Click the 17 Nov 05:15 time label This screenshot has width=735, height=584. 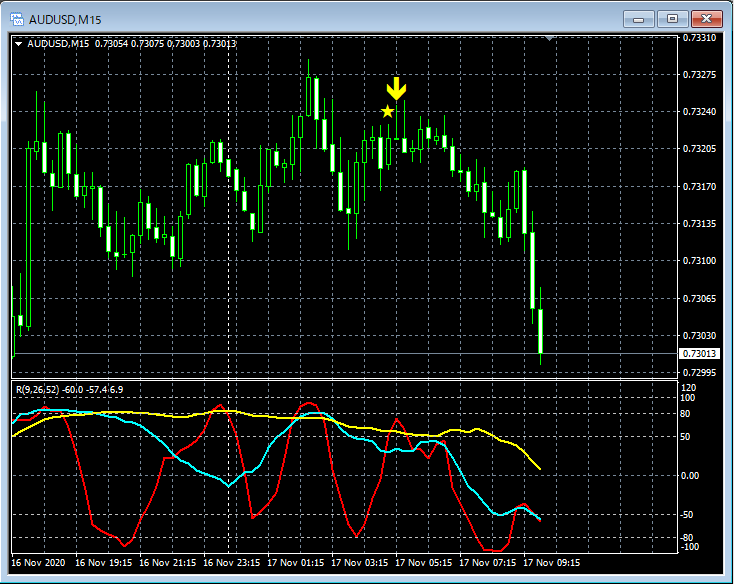pos(426,563)
